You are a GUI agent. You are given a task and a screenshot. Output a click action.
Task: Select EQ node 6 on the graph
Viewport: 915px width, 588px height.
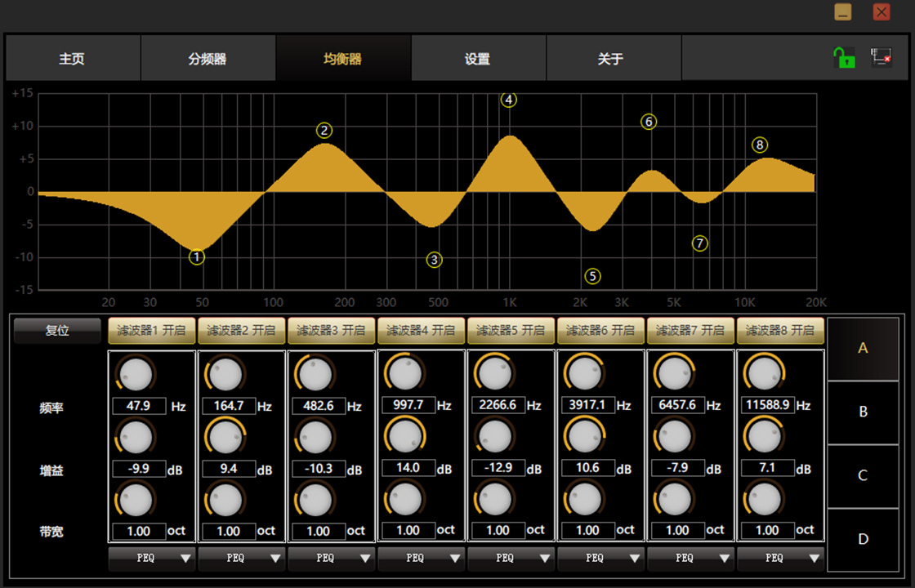point(649,122)
